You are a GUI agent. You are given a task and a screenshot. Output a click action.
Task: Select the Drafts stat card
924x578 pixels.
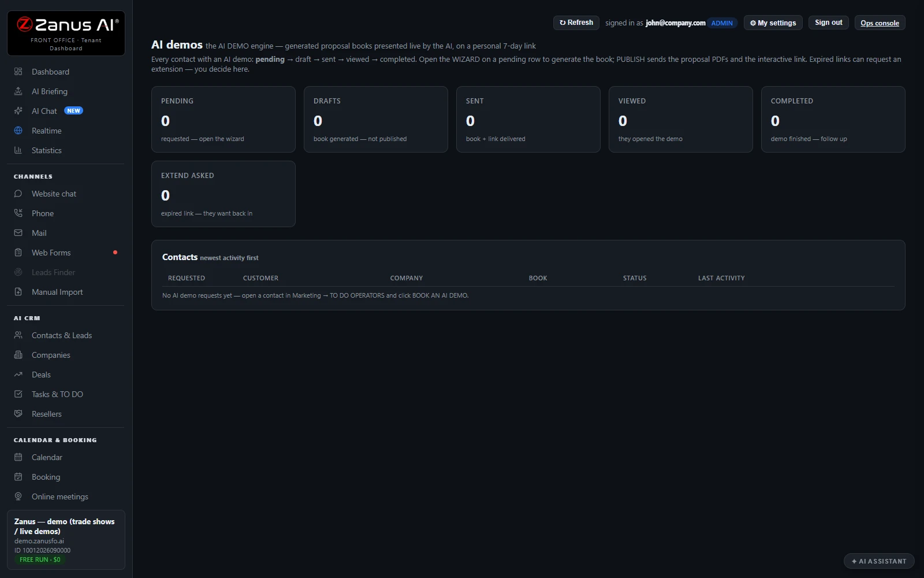pos(376,119)
